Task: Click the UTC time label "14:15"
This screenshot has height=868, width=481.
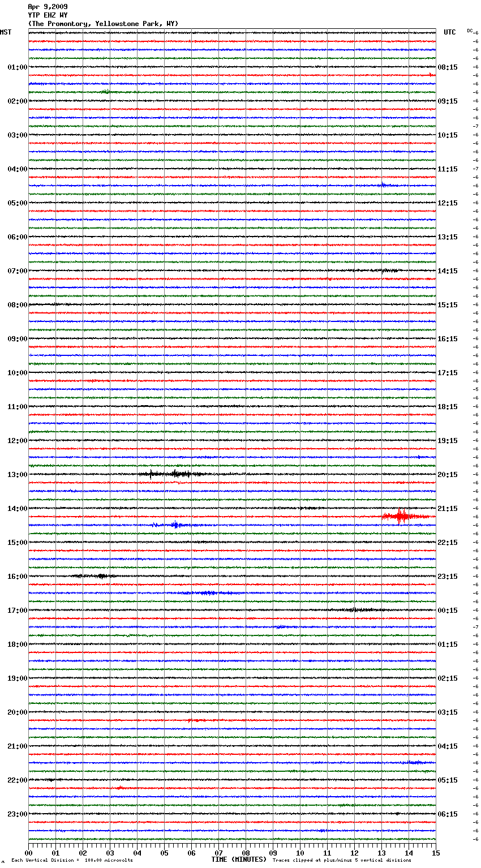Action: click(448, 271)
